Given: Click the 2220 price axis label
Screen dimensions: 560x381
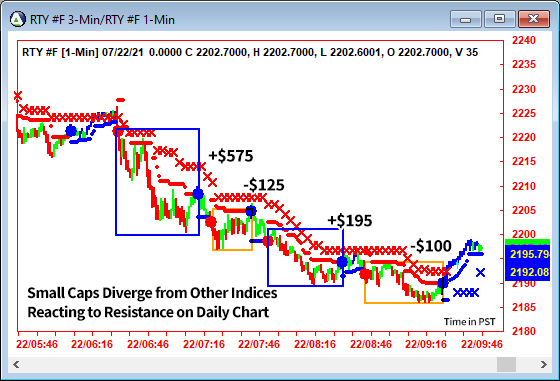Looking at the screenshot, I should pyautogui.click(x=524, y=137).
